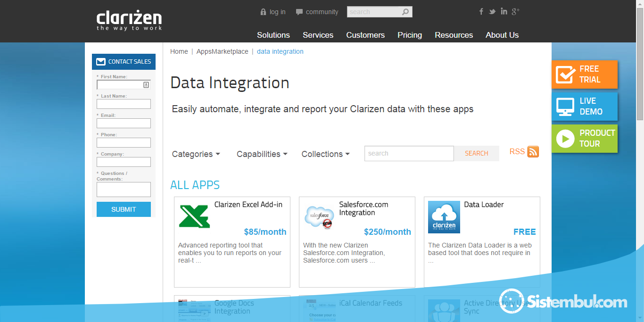This screenshot has width=644, height=322.
Task: Expand the Collections dropdown
Action: 325,154
